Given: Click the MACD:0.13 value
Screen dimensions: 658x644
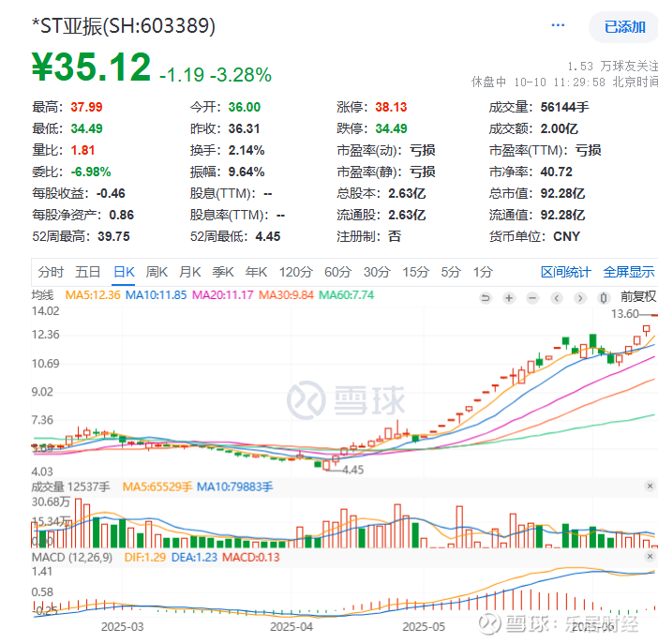Looking at the screenshot, I should [x=251, y=558].
